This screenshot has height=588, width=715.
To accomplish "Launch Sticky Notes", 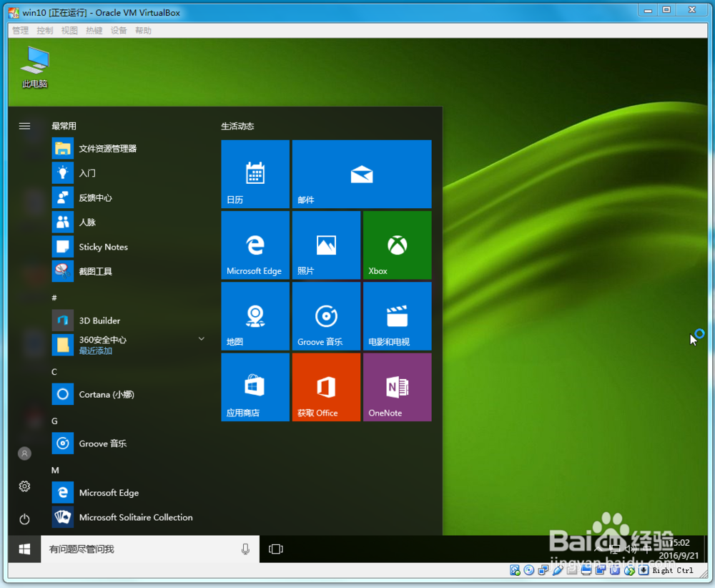I will [x=129, y=248].
